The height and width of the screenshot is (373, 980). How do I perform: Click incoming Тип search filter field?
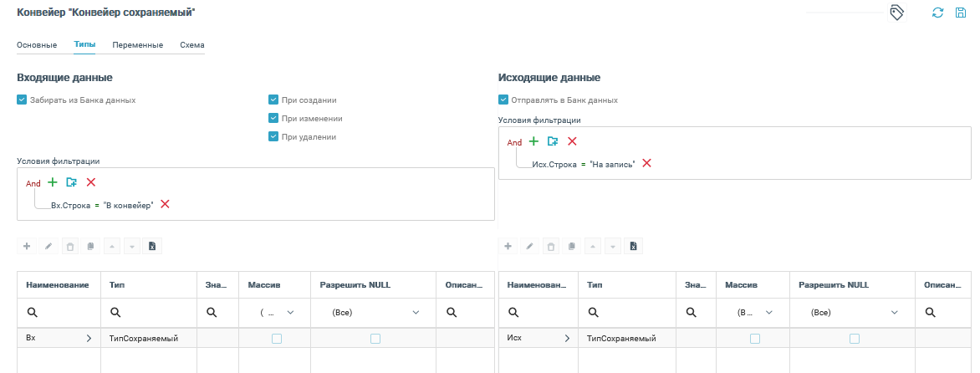click(x=148, y=313)
